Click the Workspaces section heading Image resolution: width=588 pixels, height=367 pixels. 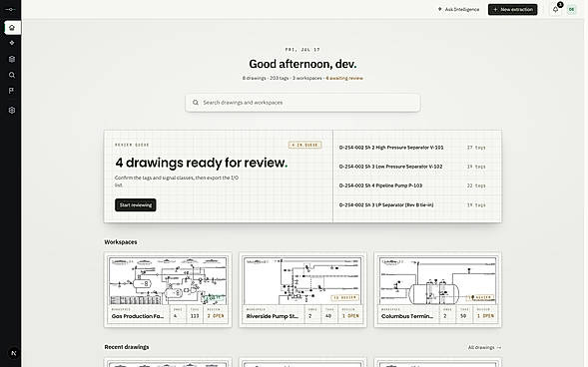121,242
